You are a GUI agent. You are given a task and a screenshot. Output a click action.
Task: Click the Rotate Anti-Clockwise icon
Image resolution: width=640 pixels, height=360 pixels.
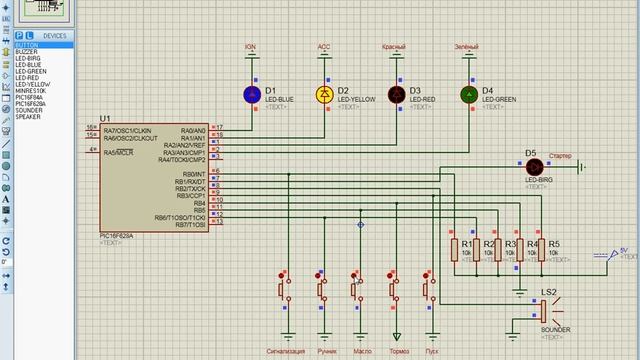click(6, 252)
